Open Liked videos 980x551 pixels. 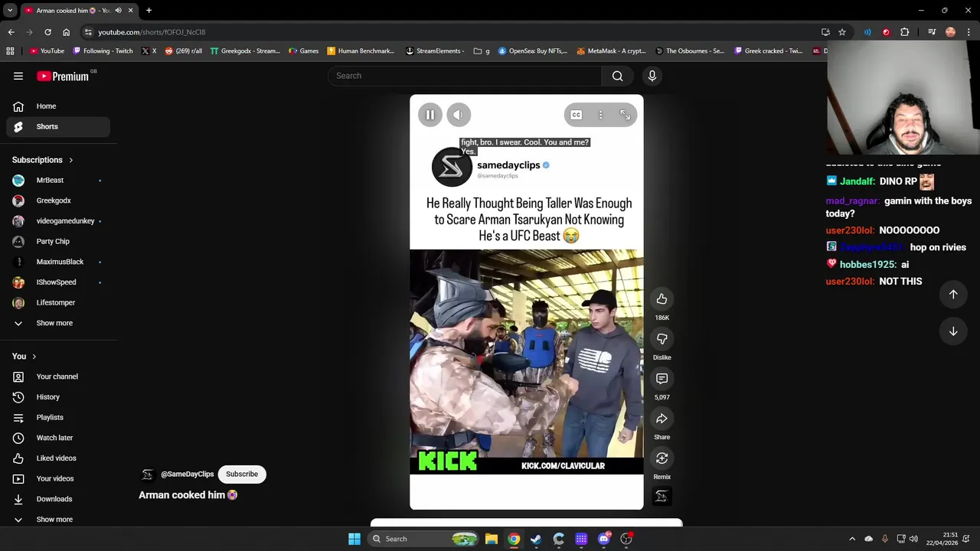pos(58,458)
